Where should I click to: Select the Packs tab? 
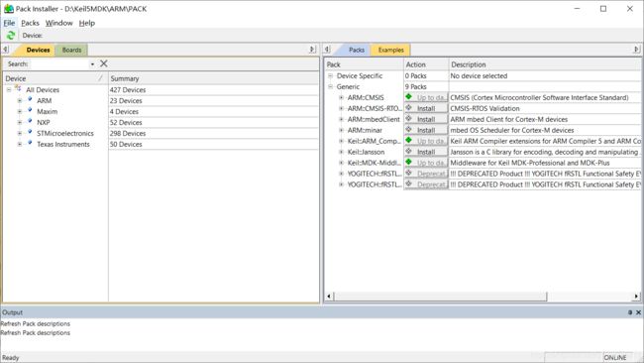[357, 50]
